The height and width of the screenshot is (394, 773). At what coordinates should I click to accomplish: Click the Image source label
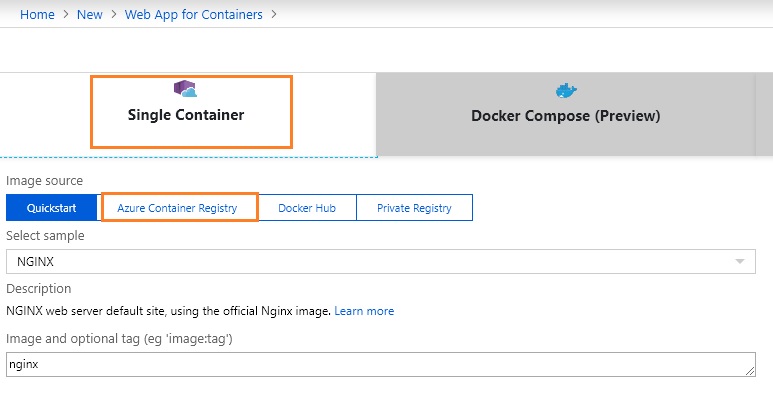click(x=44, y=180)
